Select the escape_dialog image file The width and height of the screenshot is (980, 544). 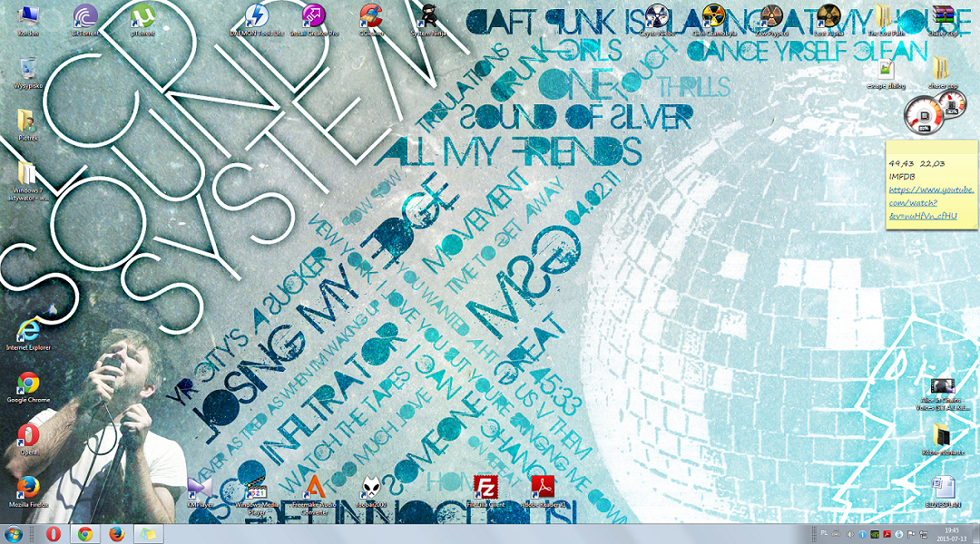click(x=886, y=73)
